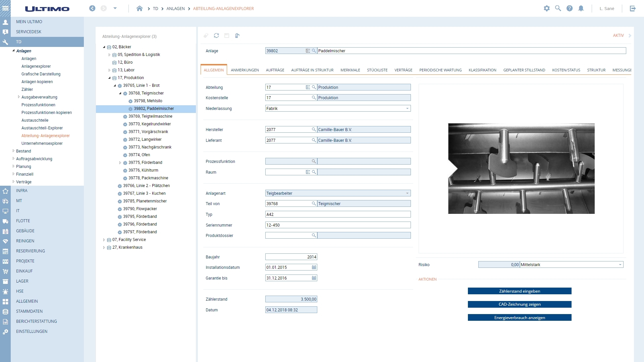Expand the 07, Facility Service tree node
Image resolution: width=644 pixels, height=362 pixels.
tap(104, 240)
